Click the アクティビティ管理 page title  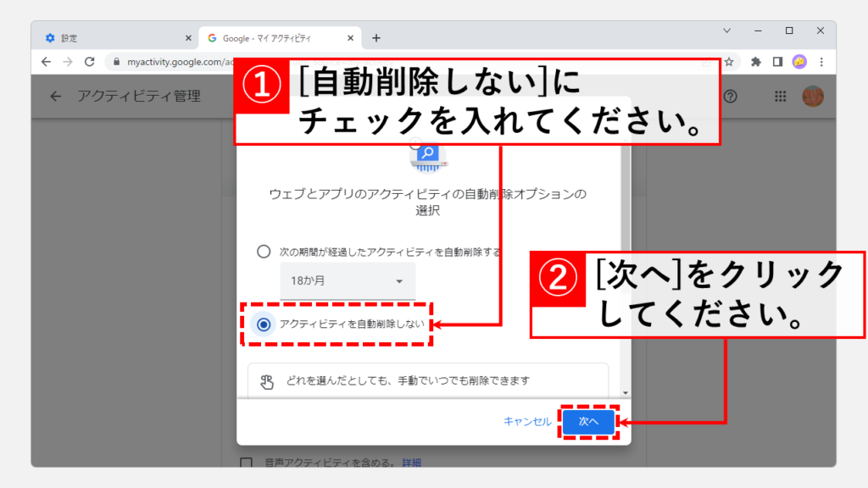point(139,97)
